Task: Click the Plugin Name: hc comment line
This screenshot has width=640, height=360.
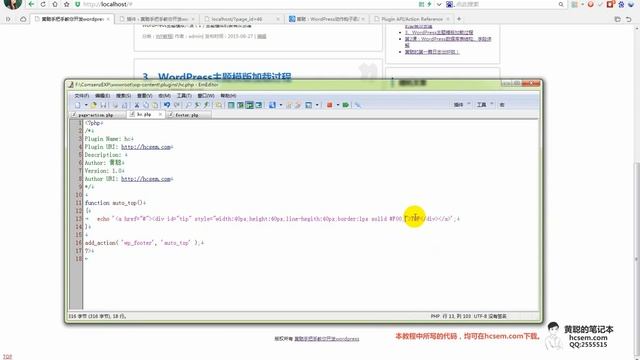Action: (x=109, y=139)
